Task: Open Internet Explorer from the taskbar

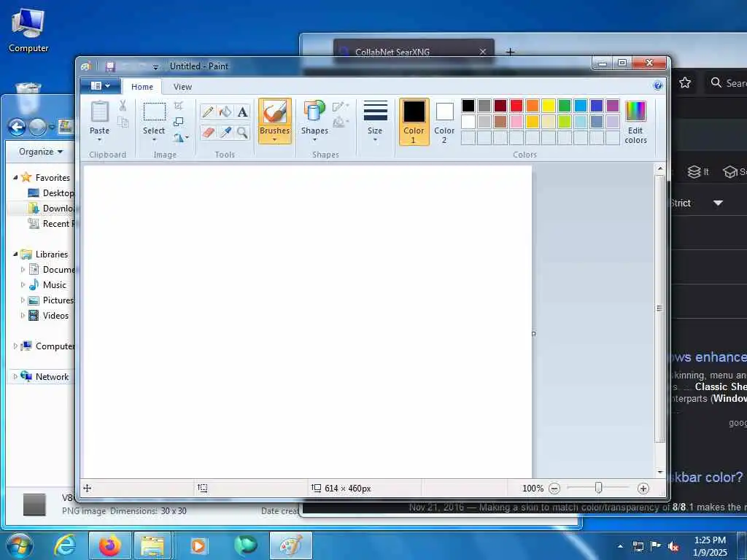Action: pyautogui.click(x=65, y=545)
